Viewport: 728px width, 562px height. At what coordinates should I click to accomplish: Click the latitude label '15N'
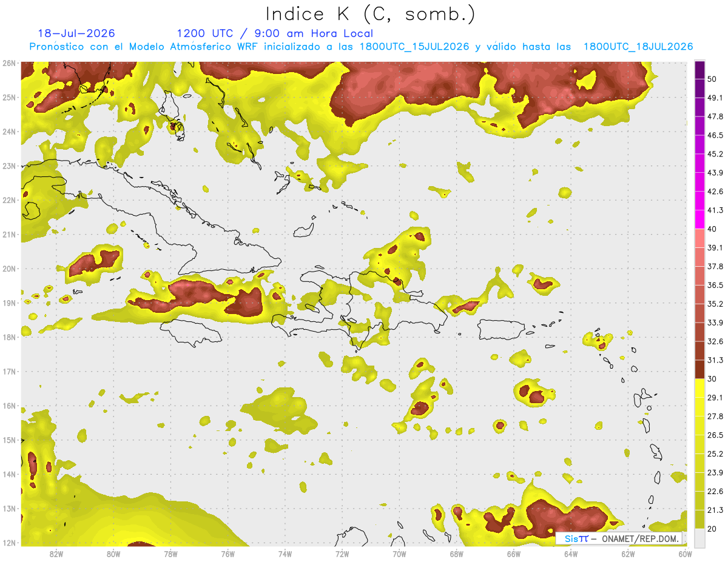point(8,440)
